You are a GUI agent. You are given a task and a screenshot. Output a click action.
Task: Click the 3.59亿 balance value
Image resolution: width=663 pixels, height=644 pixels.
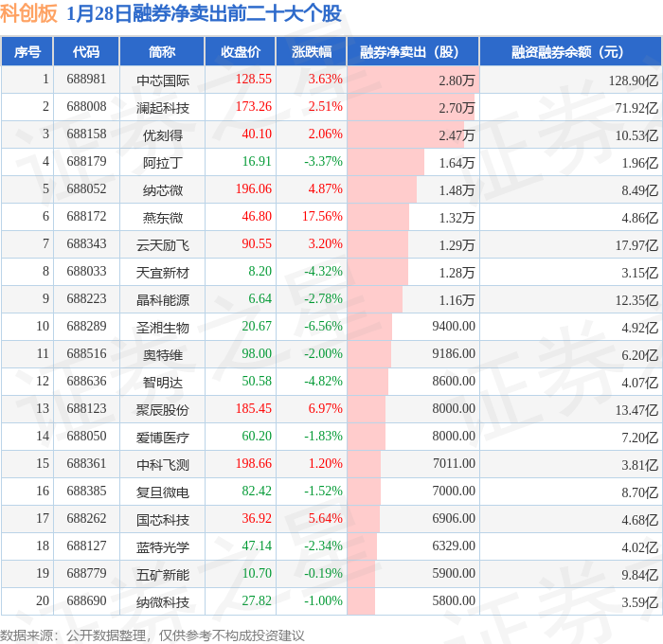(x=639, y=602)
